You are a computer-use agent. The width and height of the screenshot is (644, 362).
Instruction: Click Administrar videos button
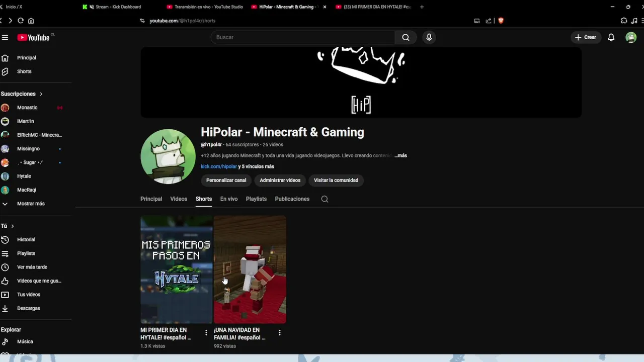(280, 180)
